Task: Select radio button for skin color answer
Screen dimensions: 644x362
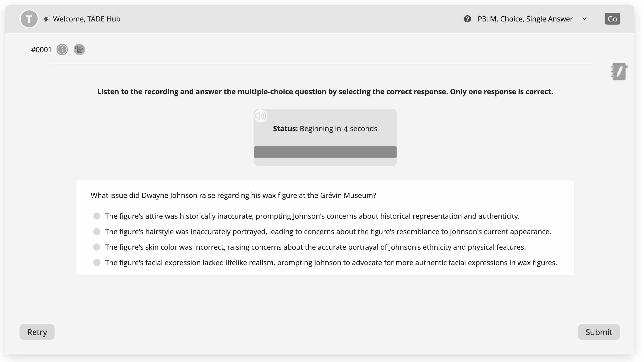Action: tap(97, 247)
